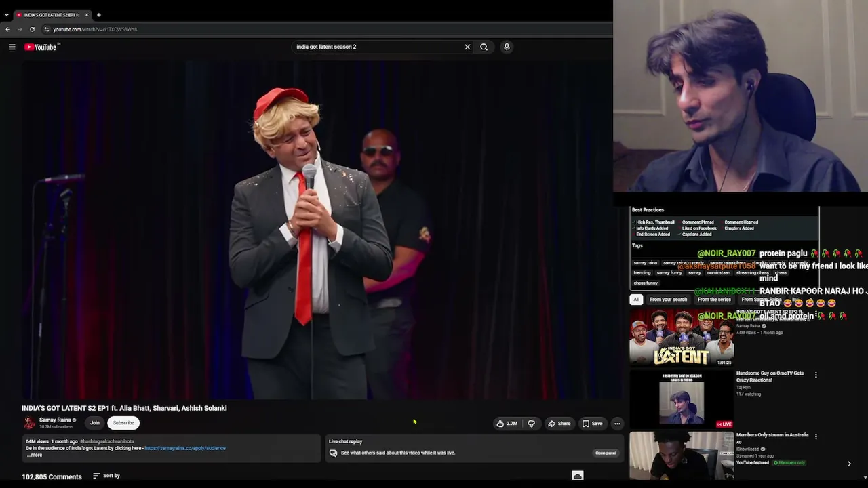Screen dimensions: 868x488
Task: Open Members Only stream in Australia title
Action: tap(772, 435)
